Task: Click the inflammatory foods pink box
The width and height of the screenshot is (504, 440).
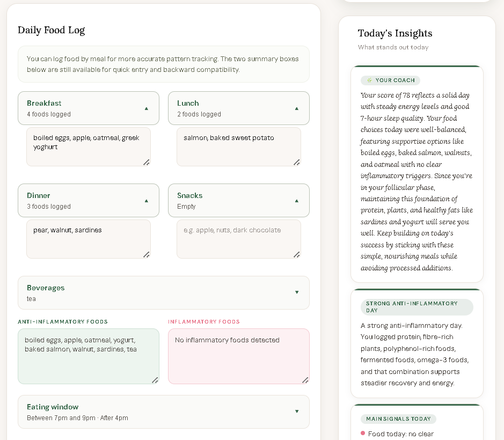Action: (238, 356)
